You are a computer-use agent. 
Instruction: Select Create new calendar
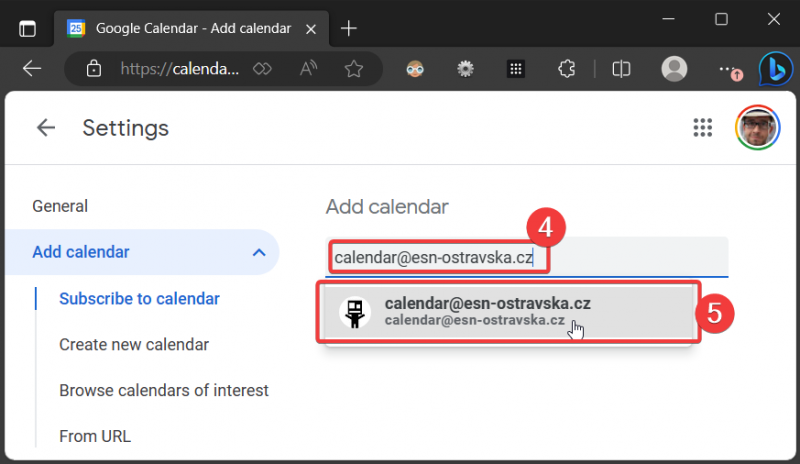(134, 344)
